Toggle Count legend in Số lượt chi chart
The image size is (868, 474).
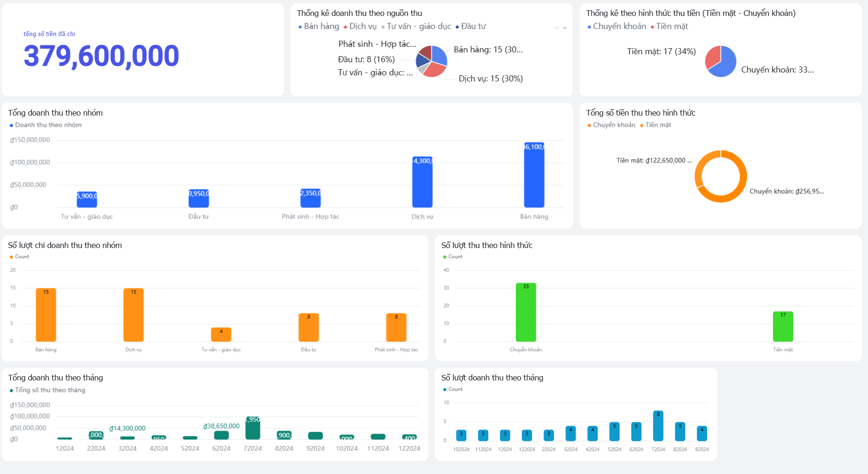pos(19,256)
